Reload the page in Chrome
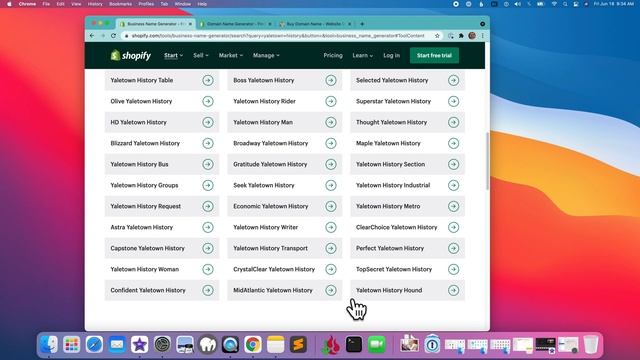This screenshot has height=360, width=640. (113, 36)
